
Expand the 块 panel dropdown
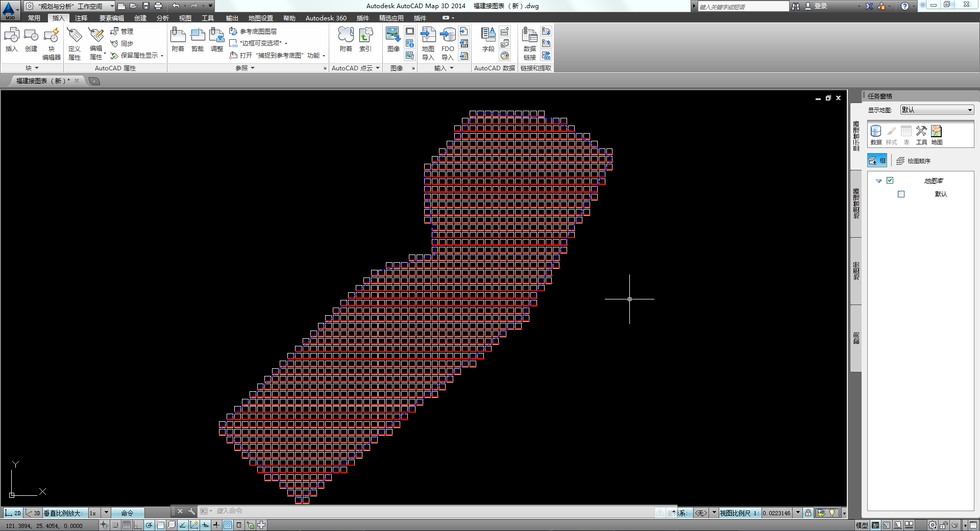tap(32, 68)
